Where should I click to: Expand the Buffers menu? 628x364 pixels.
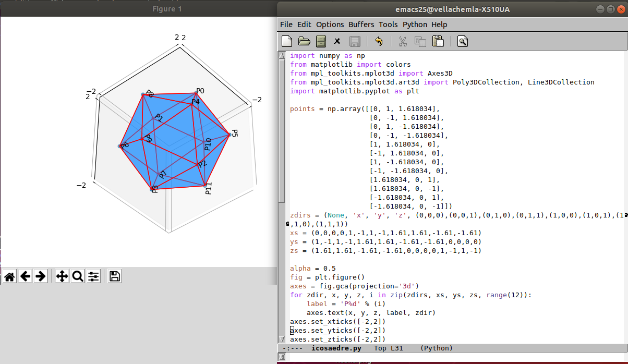(x=361, y=25)
